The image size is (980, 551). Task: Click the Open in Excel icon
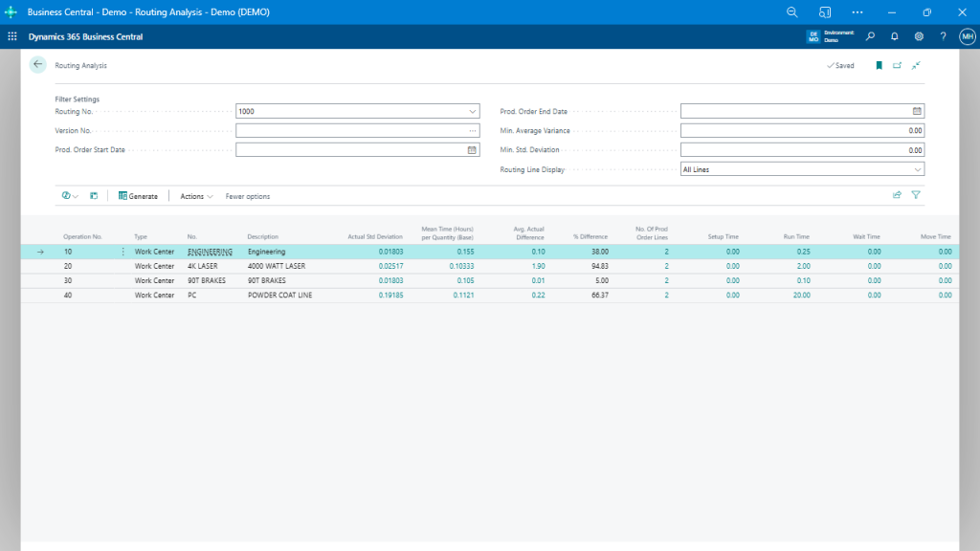91,195
